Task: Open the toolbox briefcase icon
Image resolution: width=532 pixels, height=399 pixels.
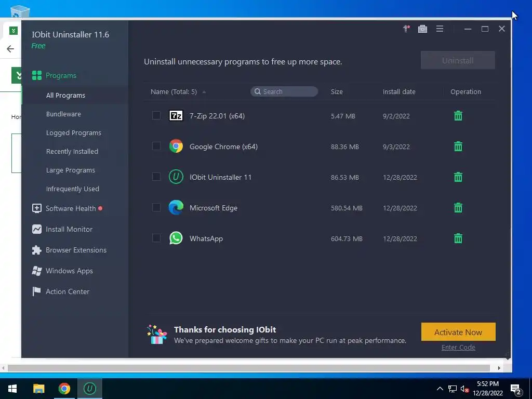Action: pos(422,29)
